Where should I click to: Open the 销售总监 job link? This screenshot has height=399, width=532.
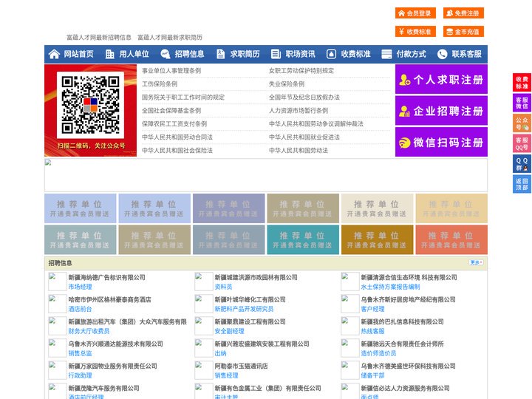tap(80, 353)
